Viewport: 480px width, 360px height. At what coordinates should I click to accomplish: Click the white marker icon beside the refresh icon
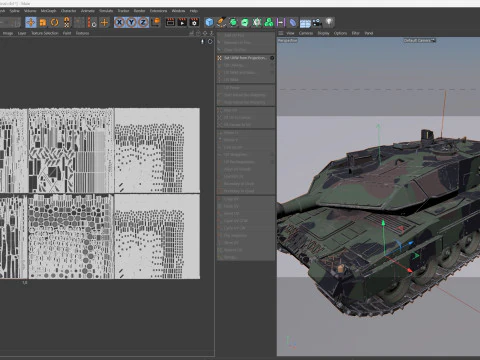[202, 42]
